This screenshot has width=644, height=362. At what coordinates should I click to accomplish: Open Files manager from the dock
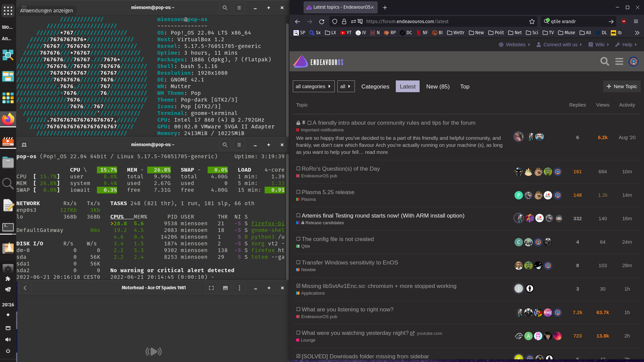click(8, 163)
